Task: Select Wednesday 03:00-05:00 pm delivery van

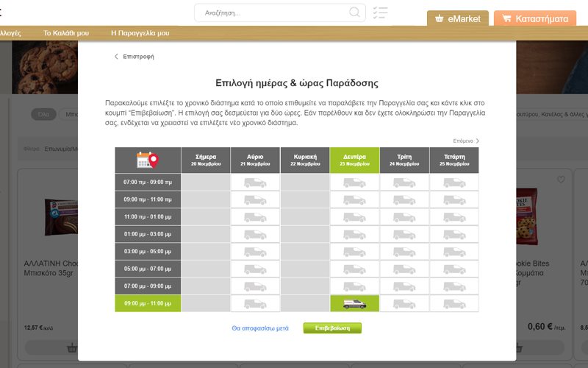Action: (x=453, y=252)
